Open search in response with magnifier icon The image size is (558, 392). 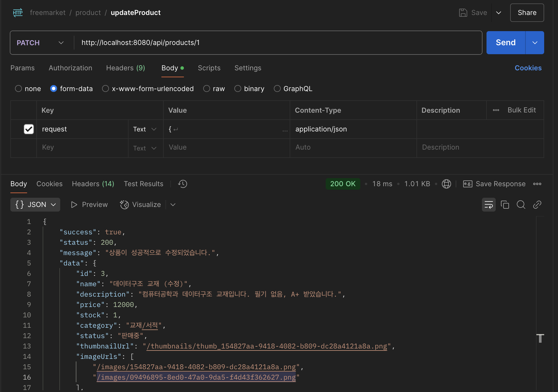point(521,205)
